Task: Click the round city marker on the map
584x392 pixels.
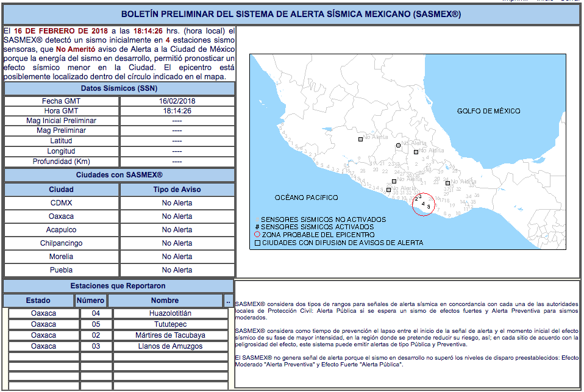Action: [398, 145]
